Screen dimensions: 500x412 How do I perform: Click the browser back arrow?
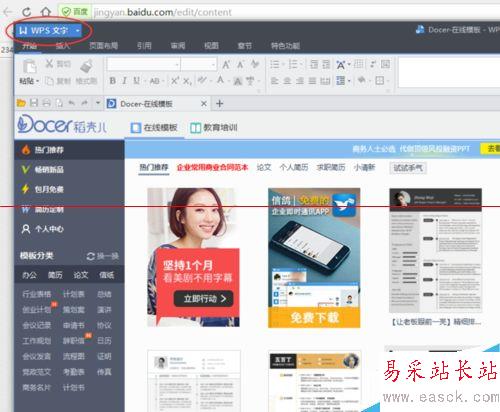coord(7,12)
